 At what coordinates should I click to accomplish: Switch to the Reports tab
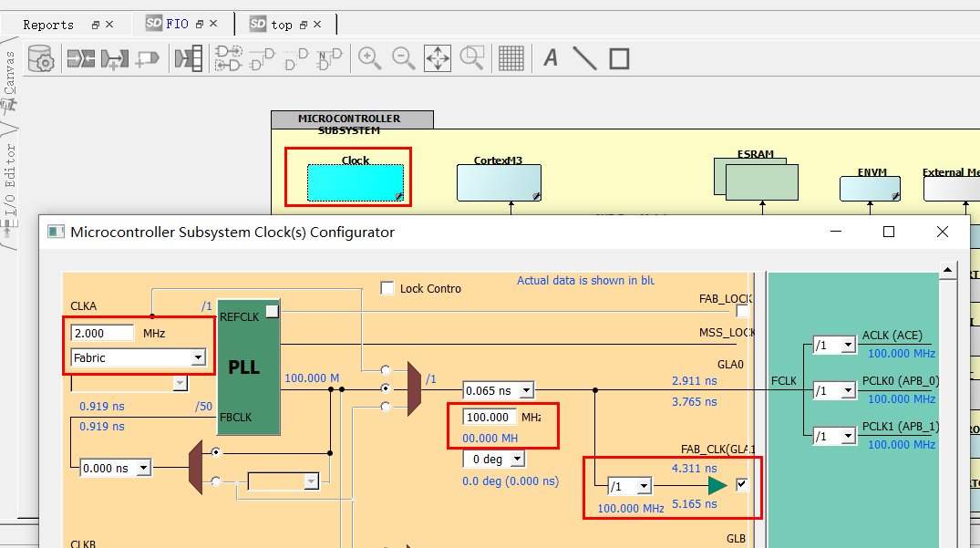tap(46, 24)
